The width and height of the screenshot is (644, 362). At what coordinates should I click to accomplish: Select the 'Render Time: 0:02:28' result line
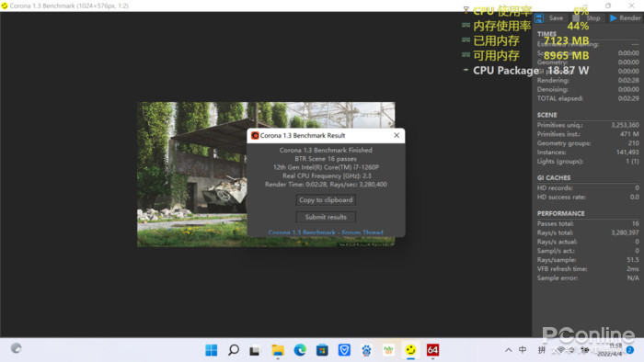pyautogui.click(x=326, y=185)
